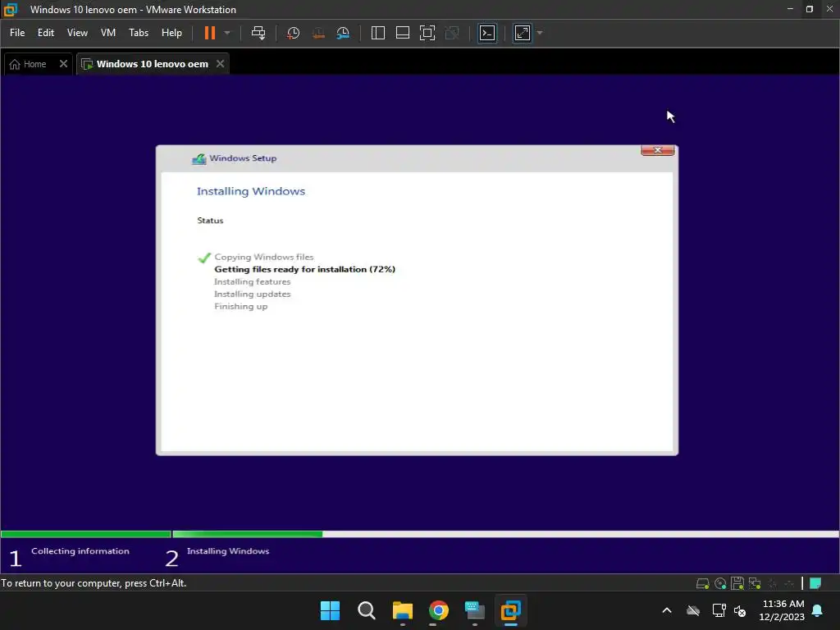Click the floppy drive status icon

(x=737, y=583)
